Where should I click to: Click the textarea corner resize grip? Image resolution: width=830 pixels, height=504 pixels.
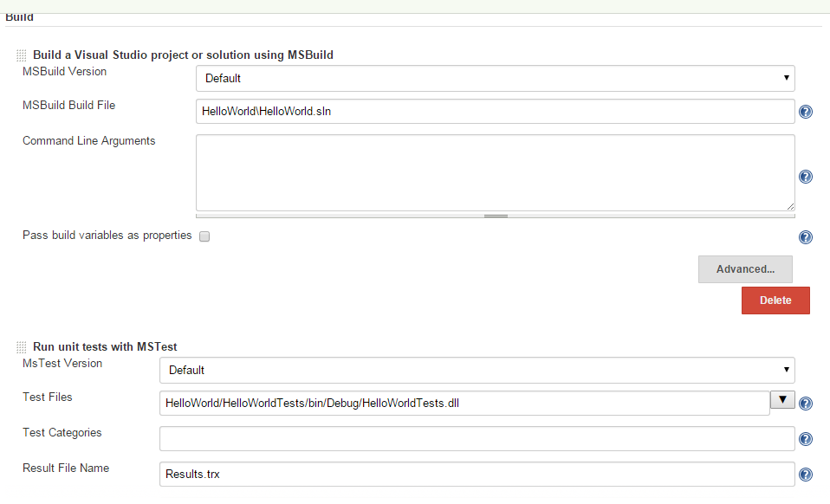point(790,206)
